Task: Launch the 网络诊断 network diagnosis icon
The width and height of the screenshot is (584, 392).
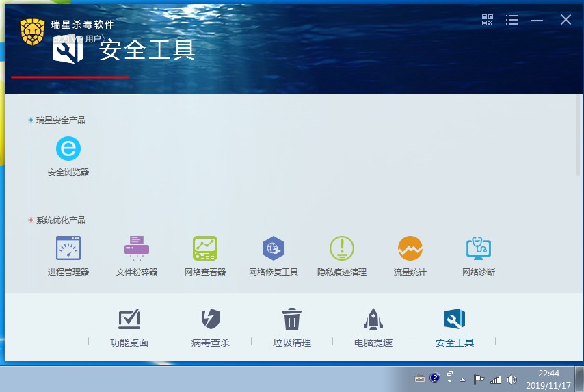Action: point(479,248)
